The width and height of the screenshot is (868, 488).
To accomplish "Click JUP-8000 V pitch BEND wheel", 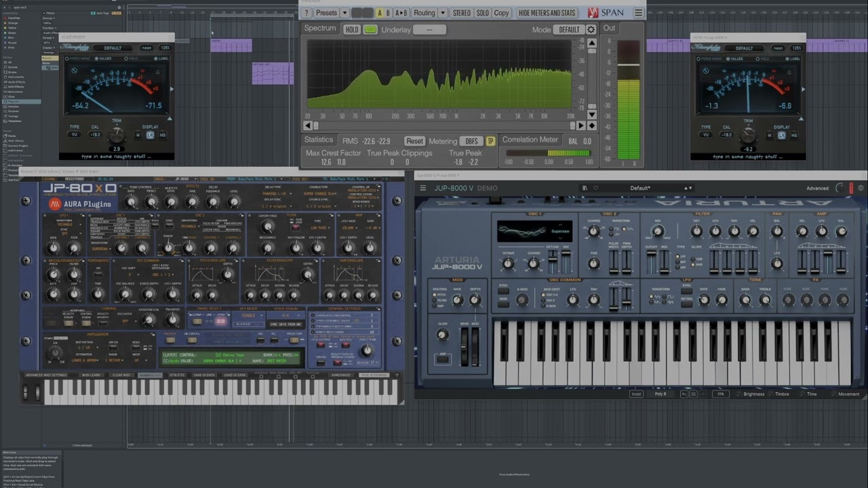I will tap(465, 347).
